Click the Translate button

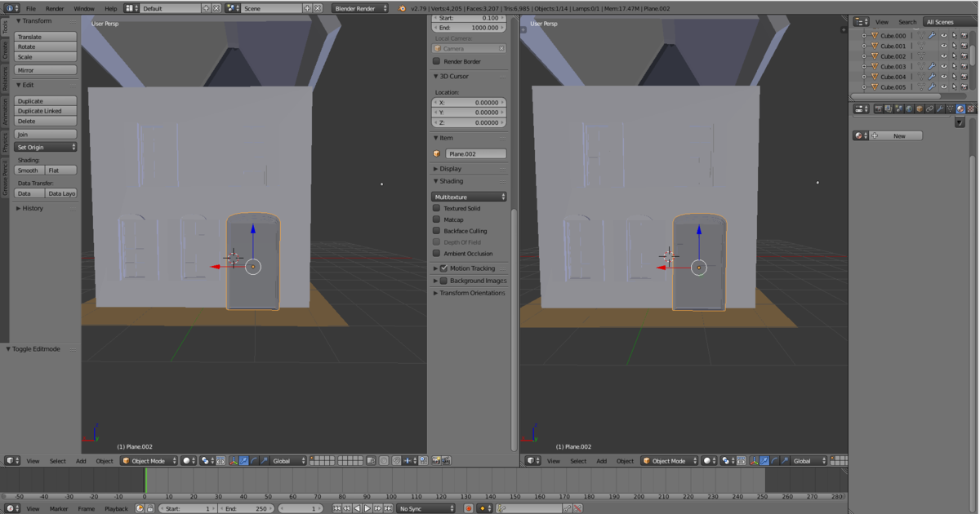tap(47, 37)
